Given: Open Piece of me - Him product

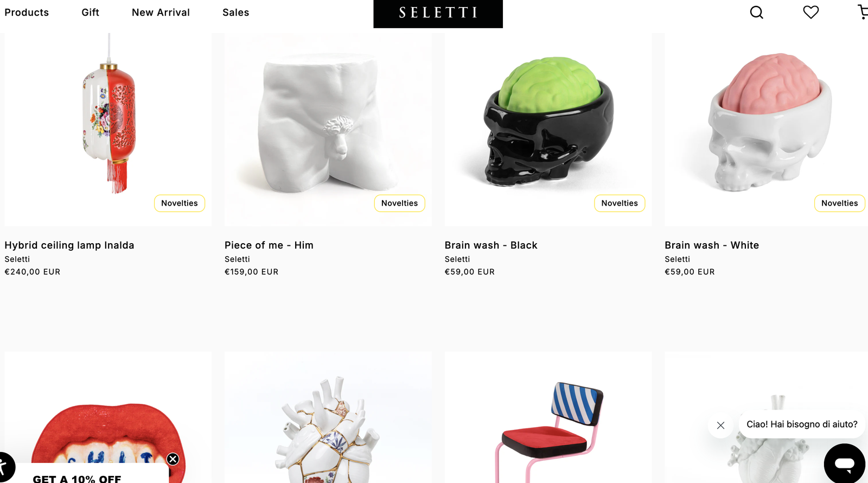Looking at the screenshot, I should [269, 245].
